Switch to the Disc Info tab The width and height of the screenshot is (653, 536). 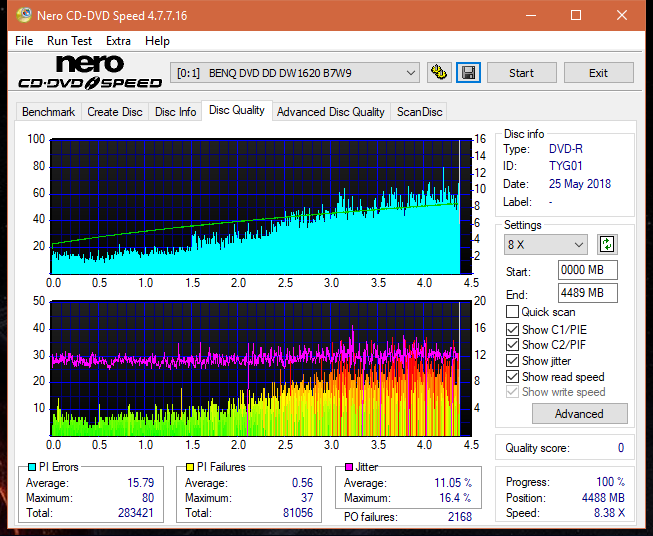click(x=175, y=112)
